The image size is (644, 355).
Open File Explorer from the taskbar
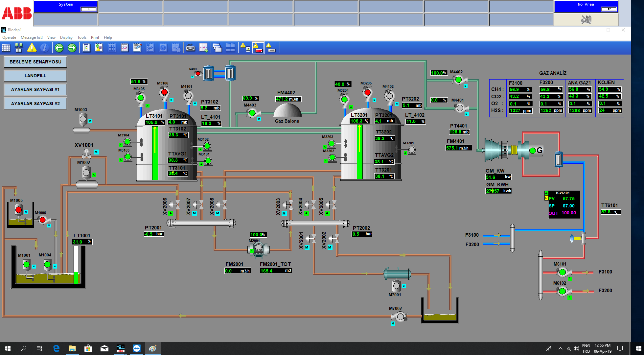(72, 348)
